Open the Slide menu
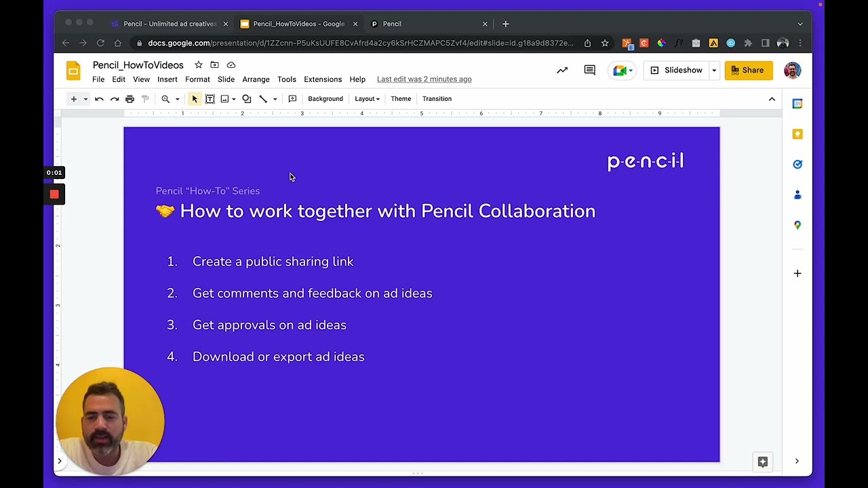The height and width of the screenshot is (488, 868). pyautogui.click(x=226, y=79)
